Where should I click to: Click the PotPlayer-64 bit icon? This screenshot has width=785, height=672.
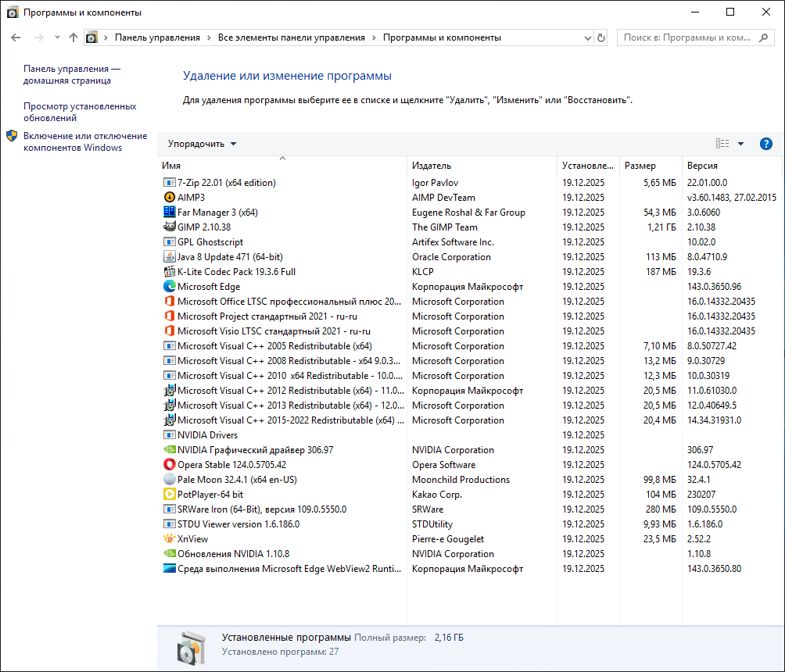[x=170, y=495]
